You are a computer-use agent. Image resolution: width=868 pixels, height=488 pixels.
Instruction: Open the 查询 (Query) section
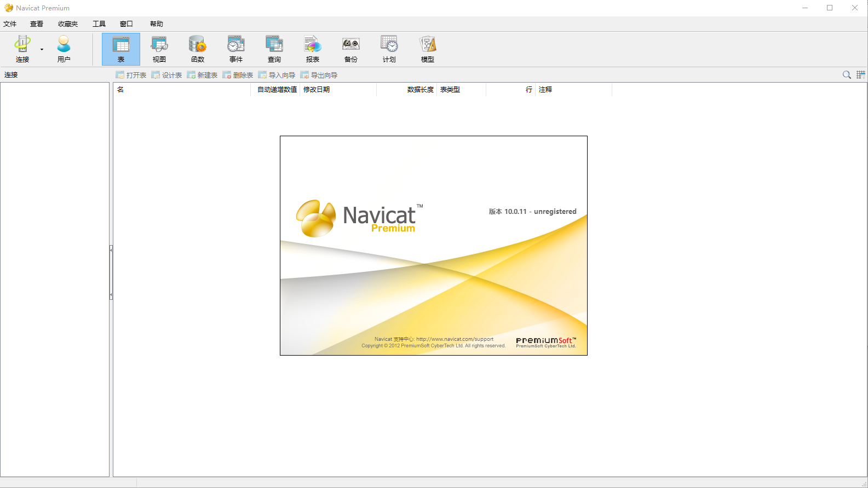coord(274,49)
